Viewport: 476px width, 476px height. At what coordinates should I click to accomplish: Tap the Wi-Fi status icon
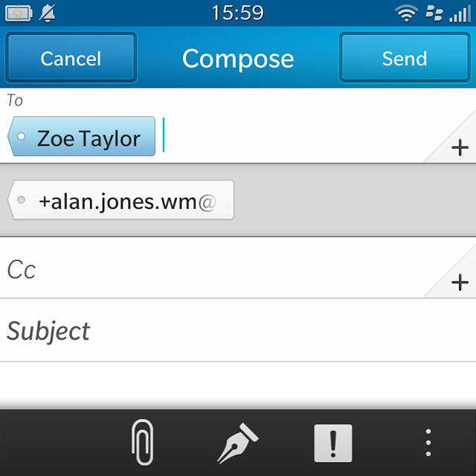click(x=406, y=13)
